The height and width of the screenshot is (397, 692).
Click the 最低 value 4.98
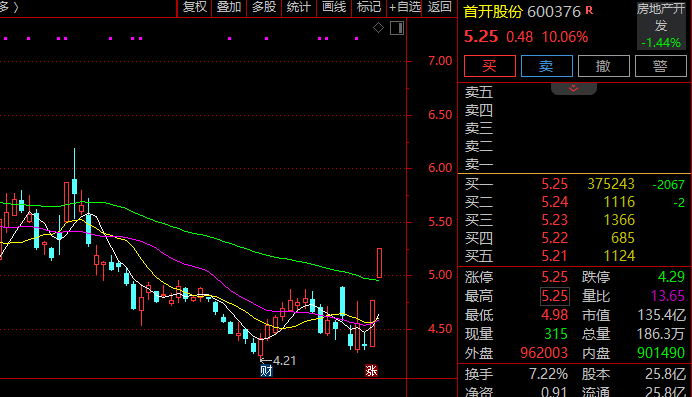[555, 315]
